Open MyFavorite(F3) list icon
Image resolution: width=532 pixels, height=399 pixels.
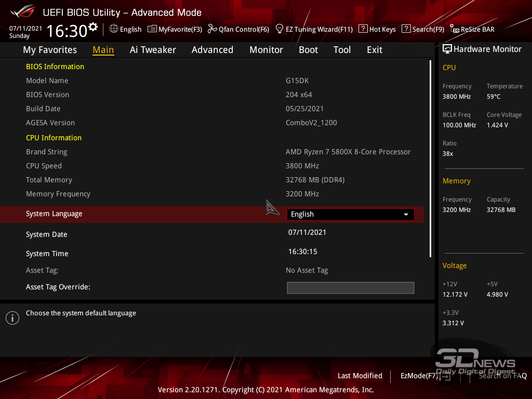(x=152, y=29)
